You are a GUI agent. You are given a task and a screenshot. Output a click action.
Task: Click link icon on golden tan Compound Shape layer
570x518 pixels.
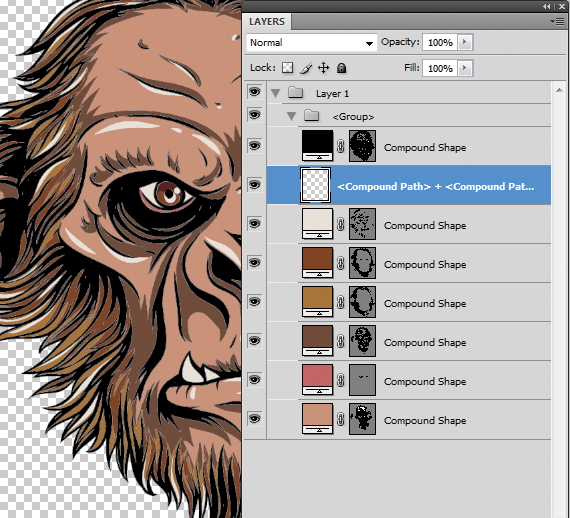[341, 302]
